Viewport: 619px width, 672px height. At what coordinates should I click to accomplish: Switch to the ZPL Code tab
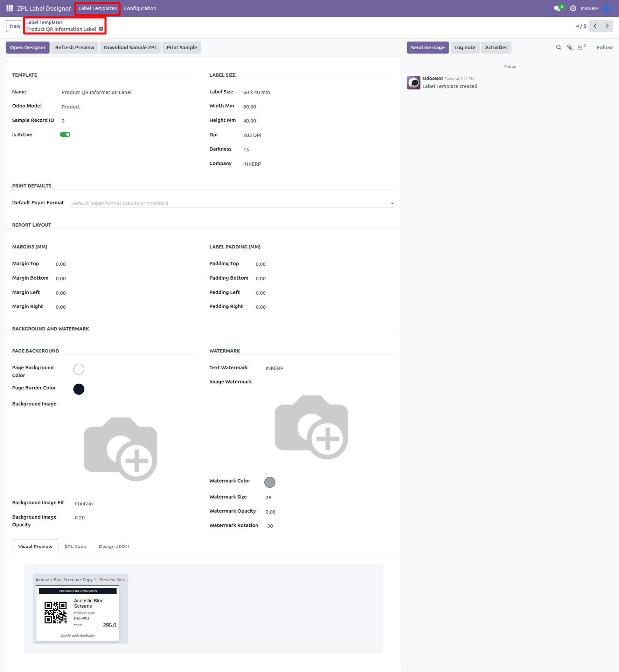[75, 546]
